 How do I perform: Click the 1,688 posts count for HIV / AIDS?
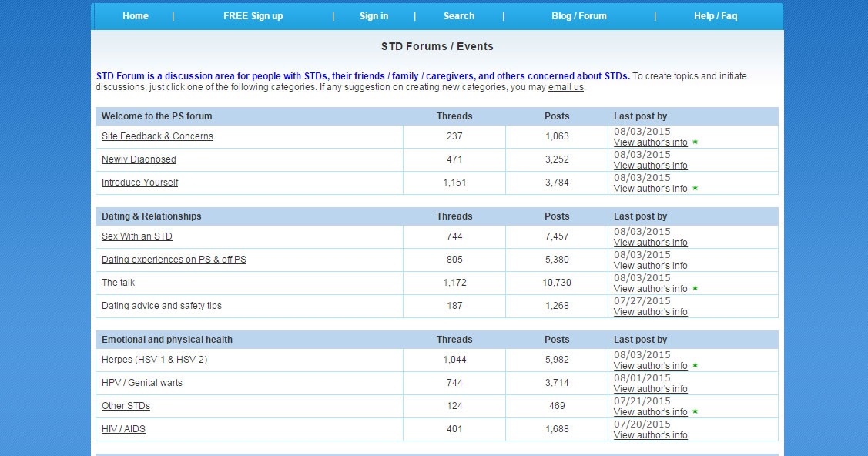(557, 430)
